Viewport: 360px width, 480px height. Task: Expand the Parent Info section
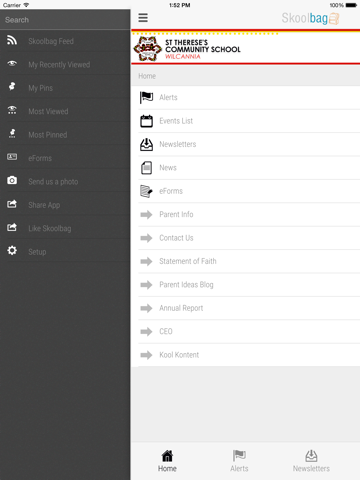[249, 215]
